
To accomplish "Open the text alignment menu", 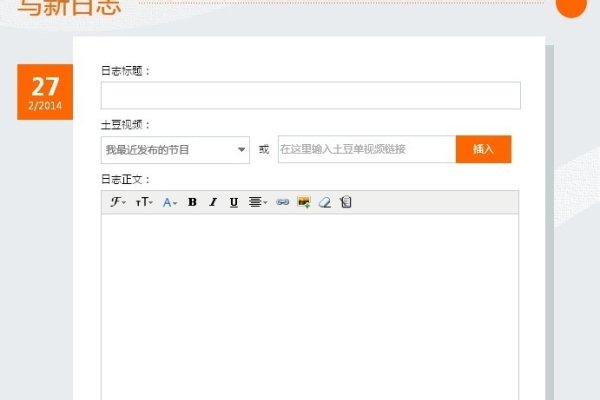I will pyautogui.click(x=258, y=202).
